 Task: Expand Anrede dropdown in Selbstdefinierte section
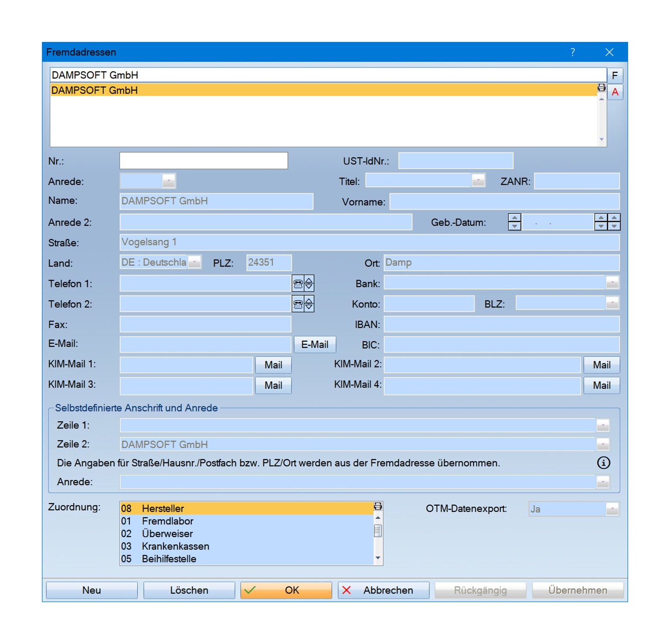click(x=603, y=482)
